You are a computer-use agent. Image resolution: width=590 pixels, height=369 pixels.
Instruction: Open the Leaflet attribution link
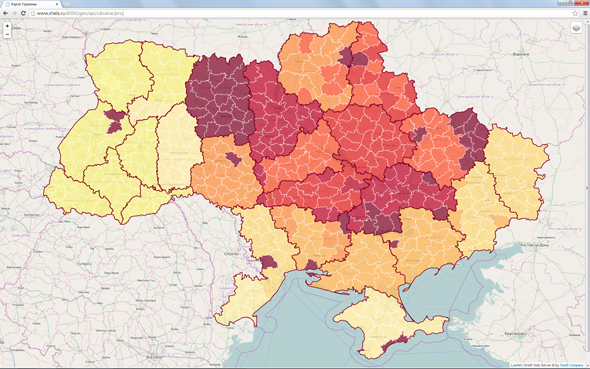pos(516,365)
